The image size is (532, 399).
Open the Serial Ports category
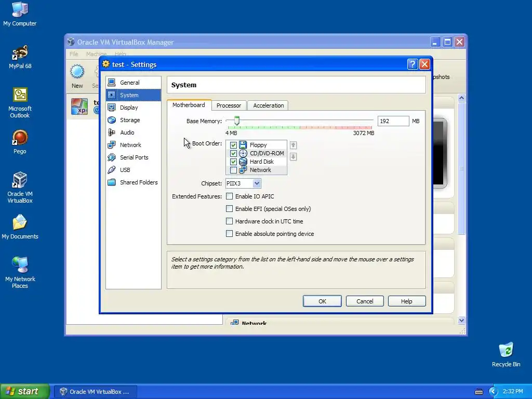[134, 157]
